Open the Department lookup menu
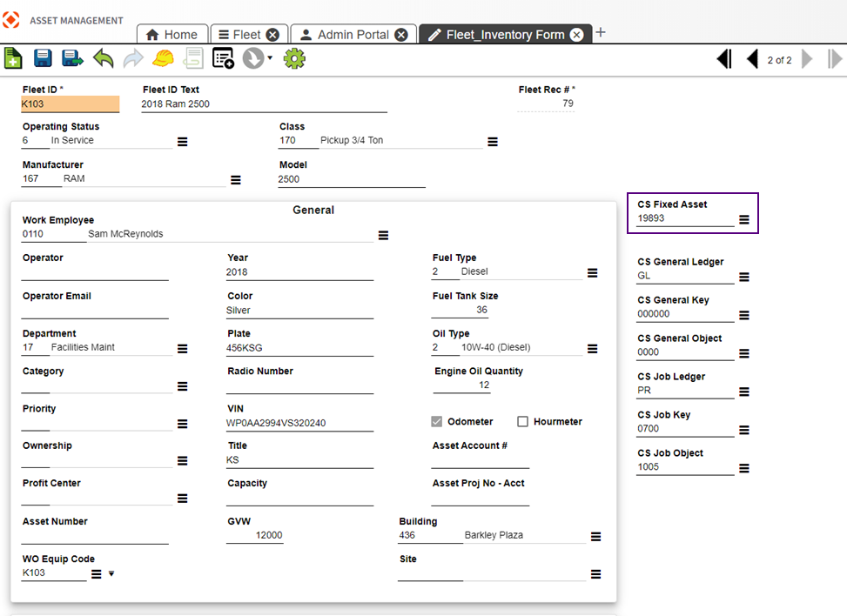847x616 pixels. (x=183, y=349)
